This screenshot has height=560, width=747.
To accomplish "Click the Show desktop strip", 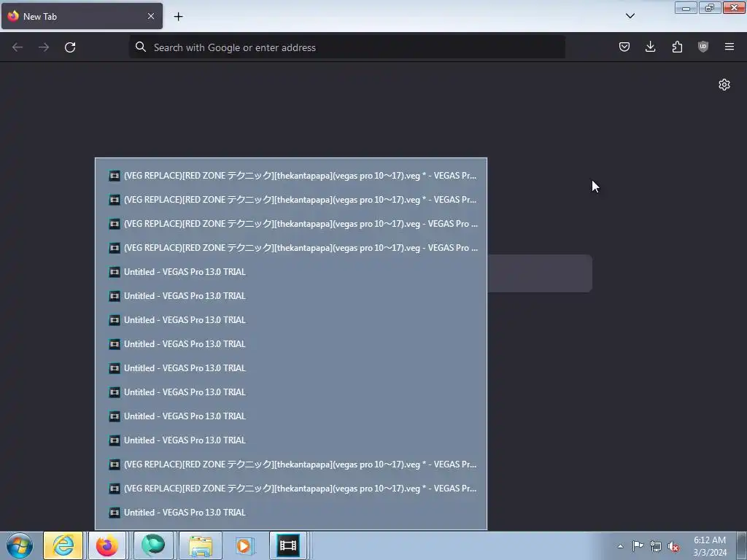I will click(741, 545).
